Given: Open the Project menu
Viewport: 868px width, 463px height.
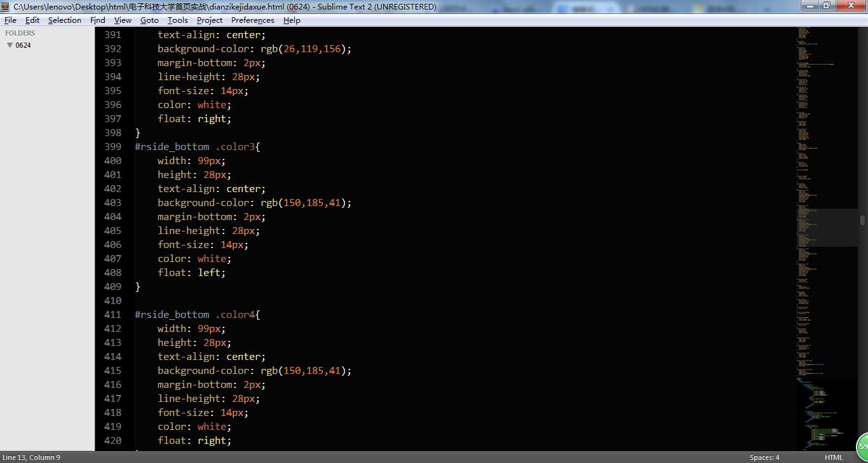Looking at the screenshot, I should 210,20.
